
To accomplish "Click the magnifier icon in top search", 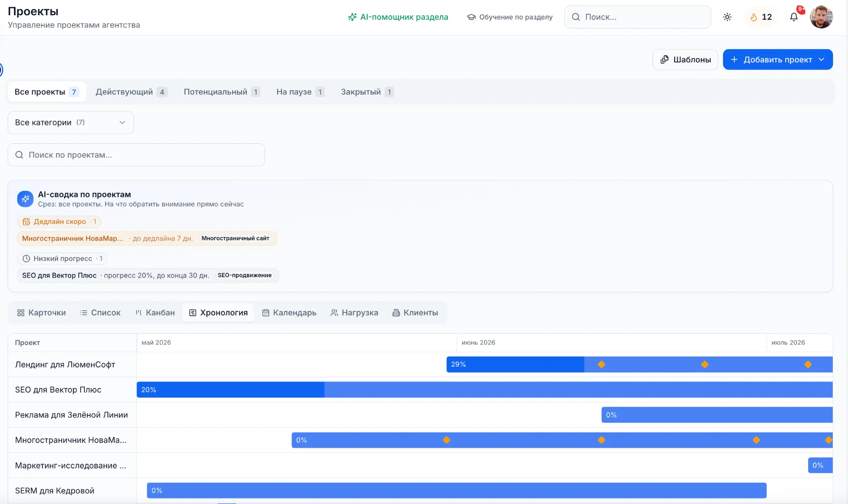I will point(576,17).
